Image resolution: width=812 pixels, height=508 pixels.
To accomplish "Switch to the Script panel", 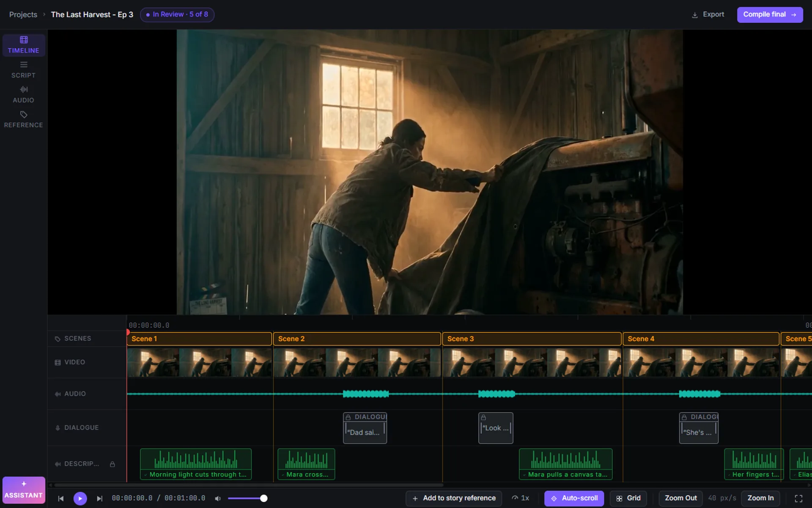I will (24, 70).
